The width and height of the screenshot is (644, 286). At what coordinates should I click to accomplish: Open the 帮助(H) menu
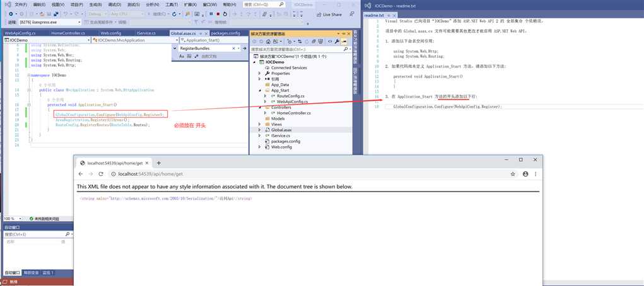click(x=229, y=4)
